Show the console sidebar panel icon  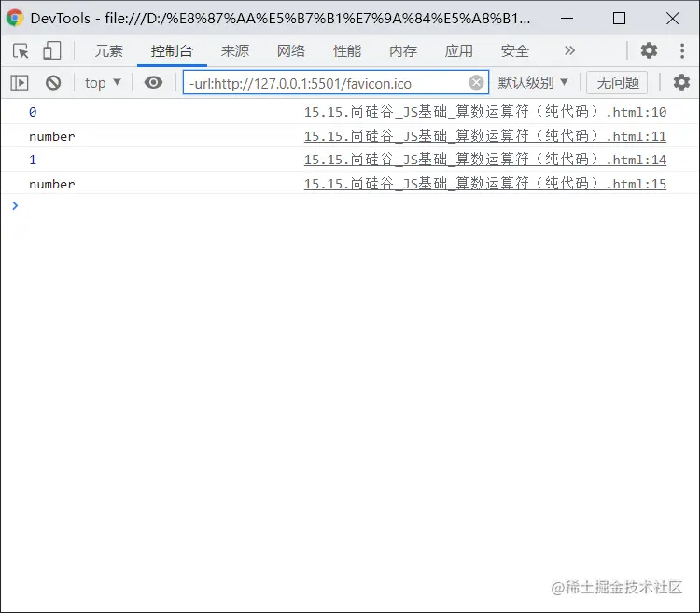(x=20, y=82)
